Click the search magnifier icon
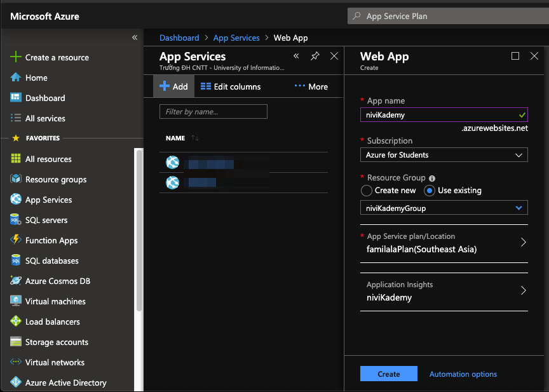This screenshot has width=549, height=392. click(x=356, y=16)
